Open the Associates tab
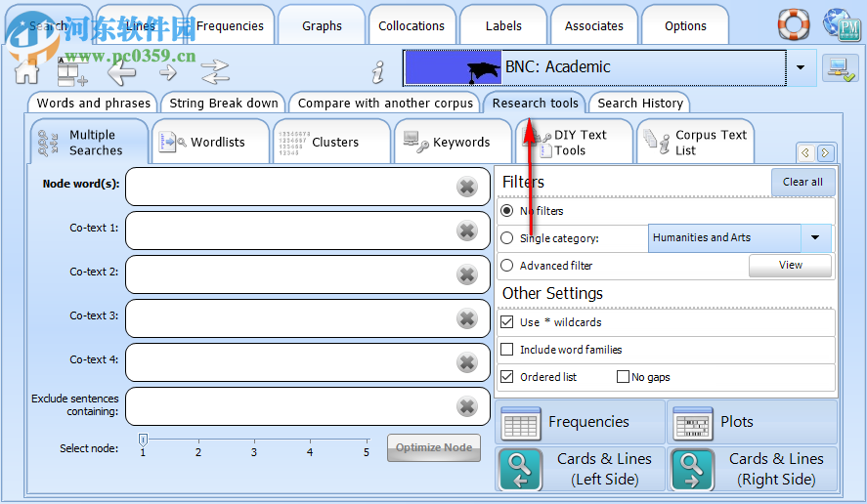Image resolution: width=867 pixels, height=504 pixels. pos(594,26)
